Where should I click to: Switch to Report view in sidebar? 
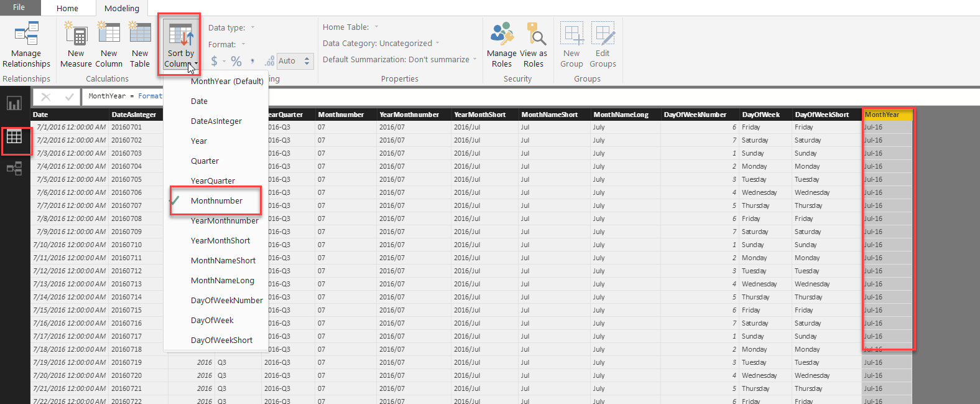[14, 103]
